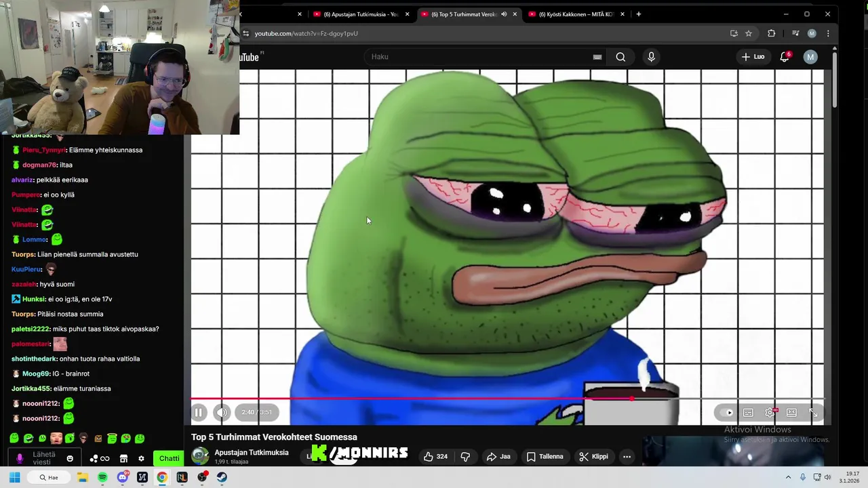Dislike the video
The image size is (868, 488).
click(x=465, y=456)
